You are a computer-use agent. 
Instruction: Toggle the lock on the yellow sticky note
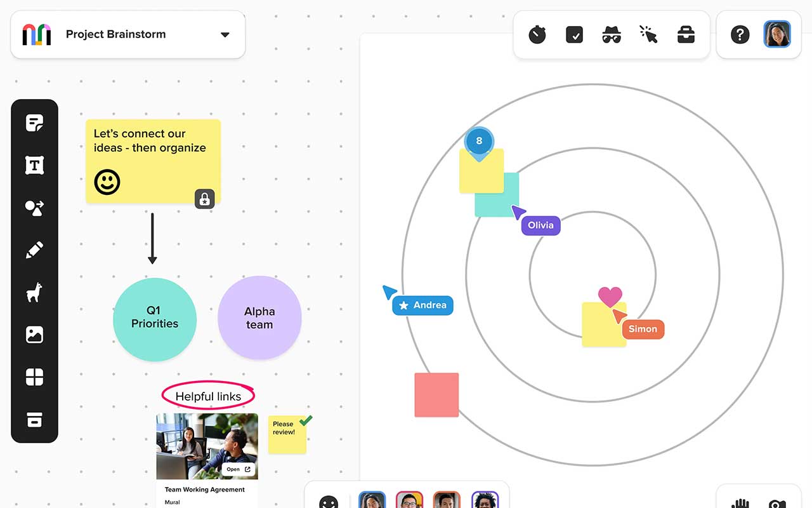tap(204, 199)
